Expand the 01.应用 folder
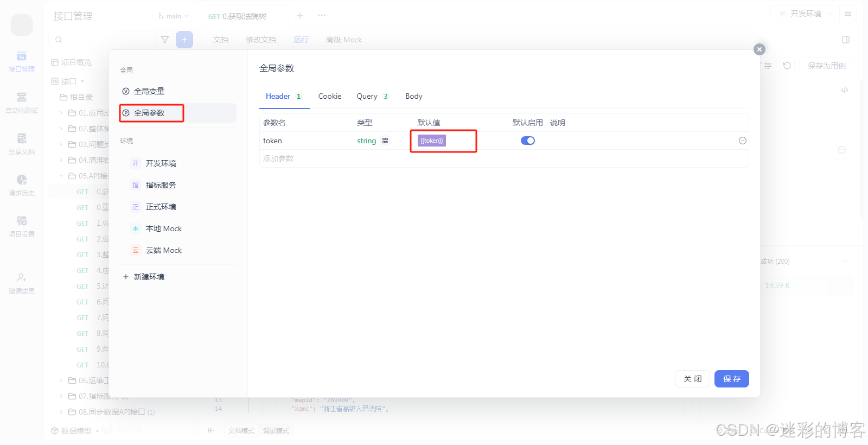 (61, 113)
